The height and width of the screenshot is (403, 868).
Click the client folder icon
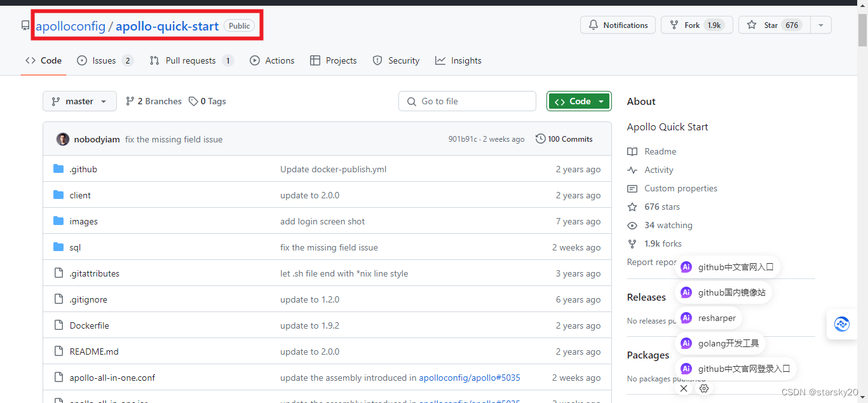[58, 195]
